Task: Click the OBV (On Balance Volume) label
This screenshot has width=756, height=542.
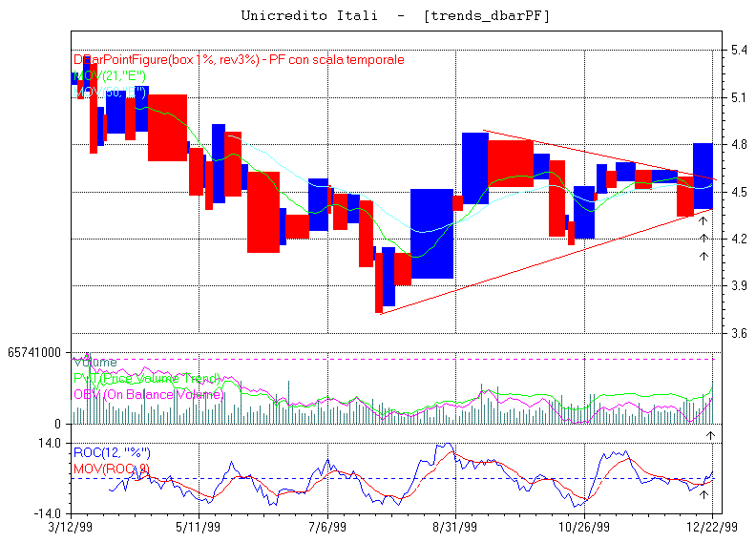Action: click(149, 395)
